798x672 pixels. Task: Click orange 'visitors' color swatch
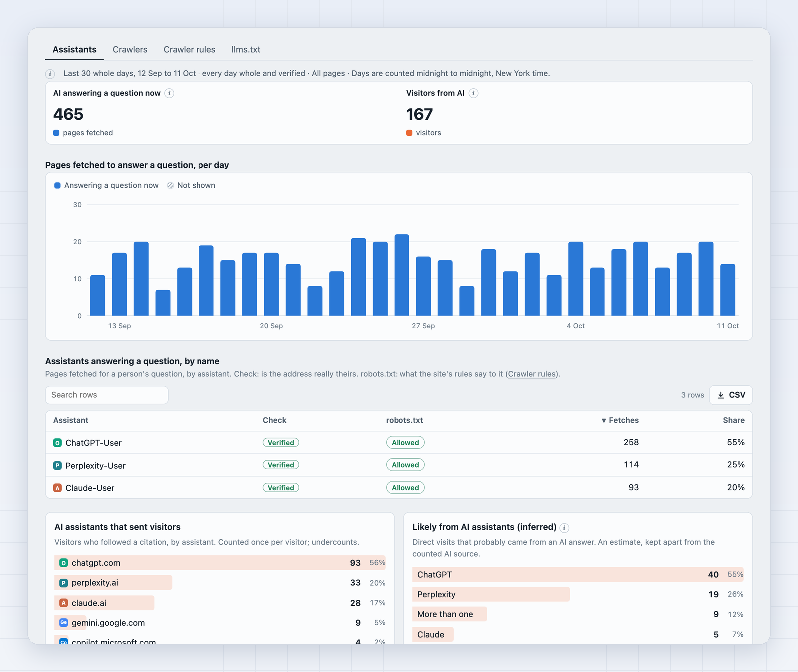[x=409, y=133]
